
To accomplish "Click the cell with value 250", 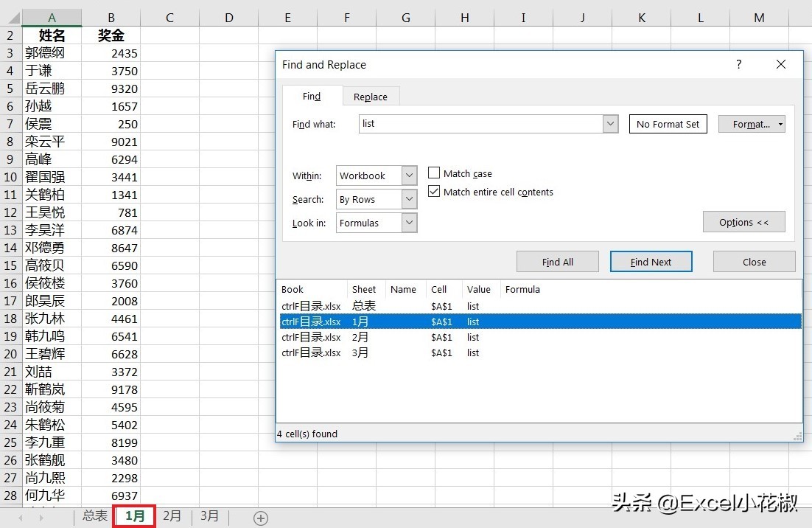I will click(111, 124).
